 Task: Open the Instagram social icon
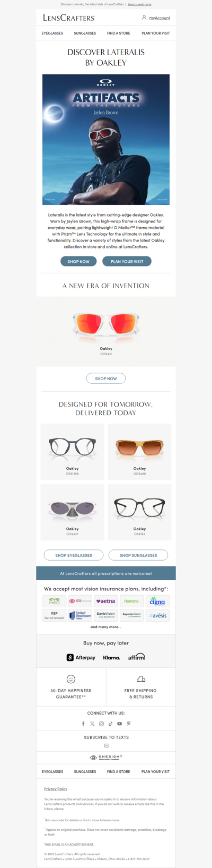tap(101, 724)
